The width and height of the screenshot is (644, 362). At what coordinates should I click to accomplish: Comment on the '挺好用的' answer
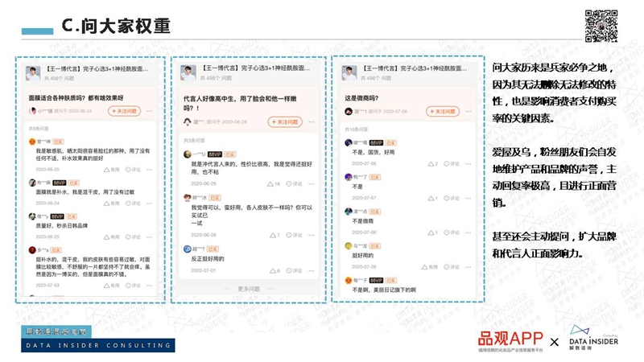452,267
